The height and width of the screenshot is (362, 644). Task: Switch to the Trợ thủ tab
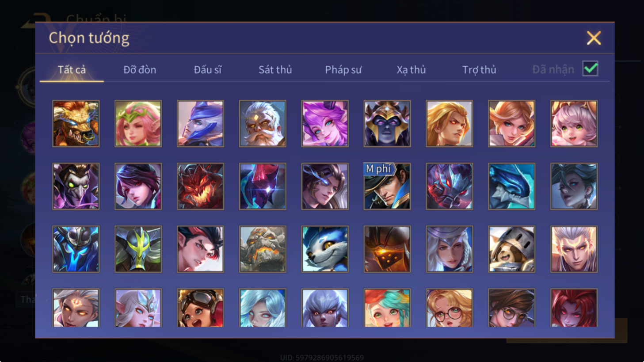tap(479, 70)
